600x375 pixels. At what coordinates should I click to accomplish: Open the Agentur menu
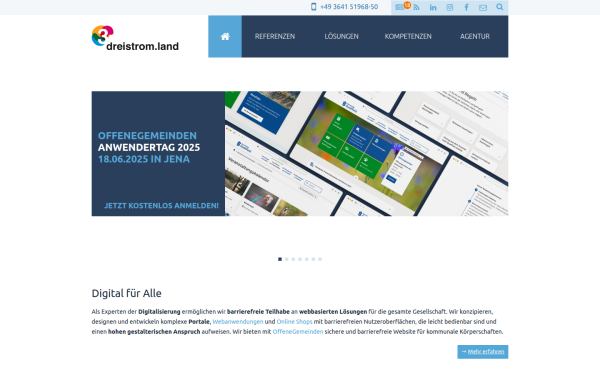tap(474, 36)
